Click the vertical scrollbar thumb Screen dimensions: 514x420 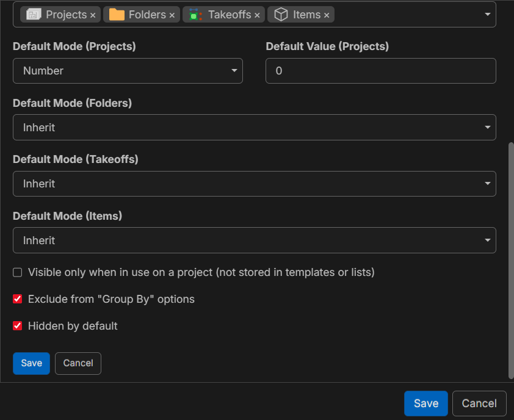511,261
